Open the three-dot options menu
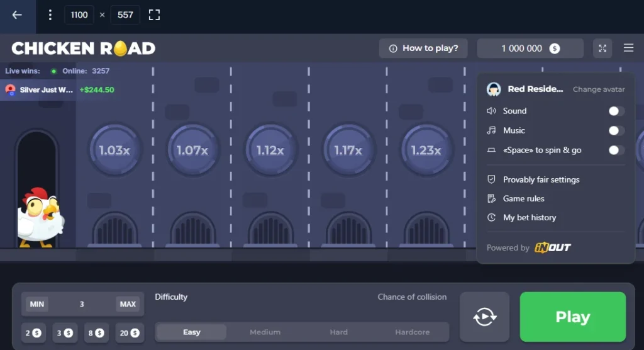 [x=50, y=15]
